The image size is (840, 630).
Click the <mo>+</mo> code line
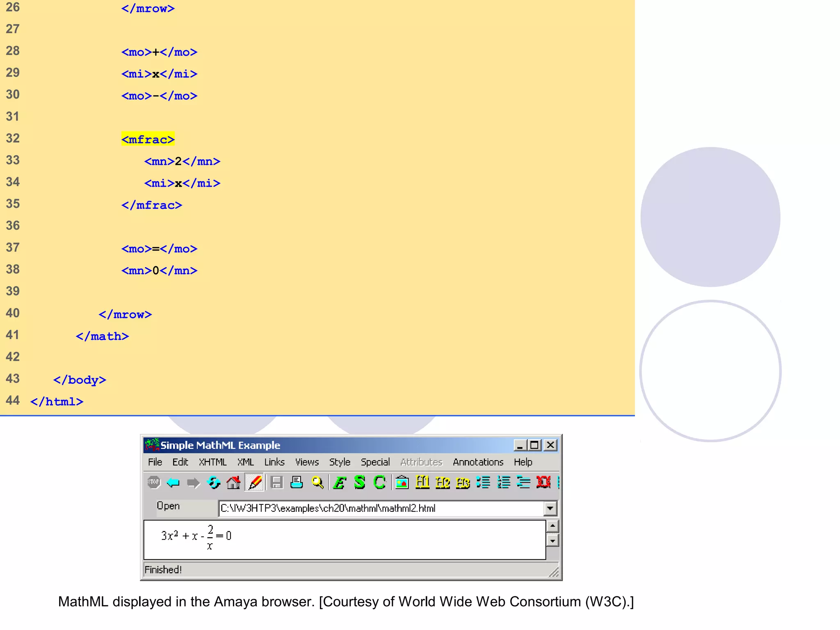(x=160, y=52)
